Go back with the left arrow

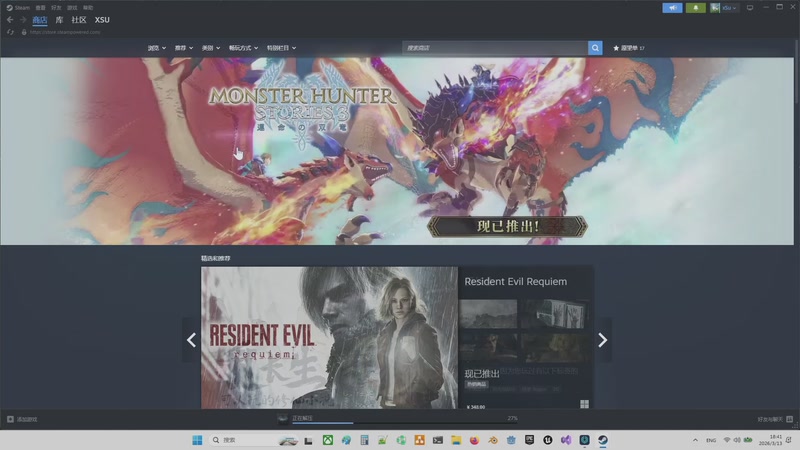[10, 20]
